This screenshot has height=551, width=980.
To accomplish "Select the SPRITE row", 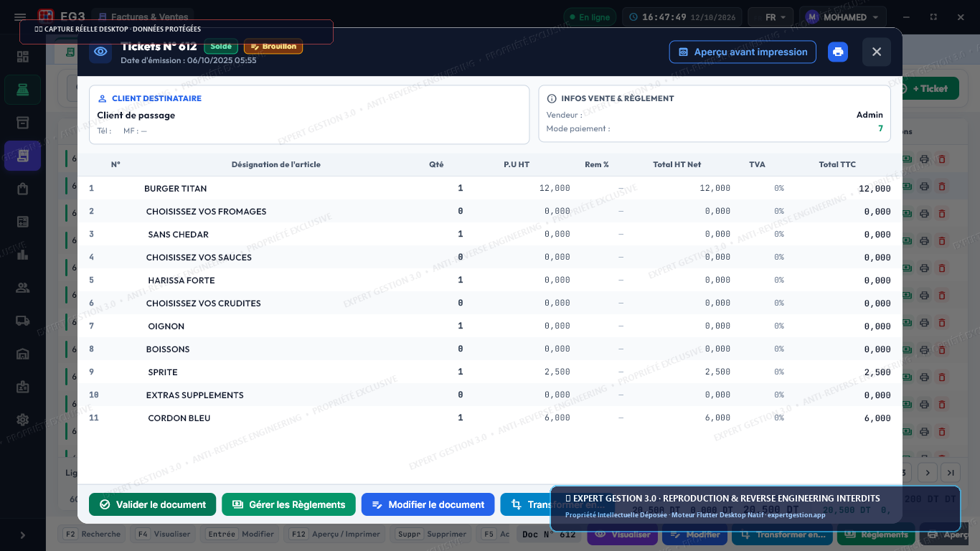I will point(490,372).
